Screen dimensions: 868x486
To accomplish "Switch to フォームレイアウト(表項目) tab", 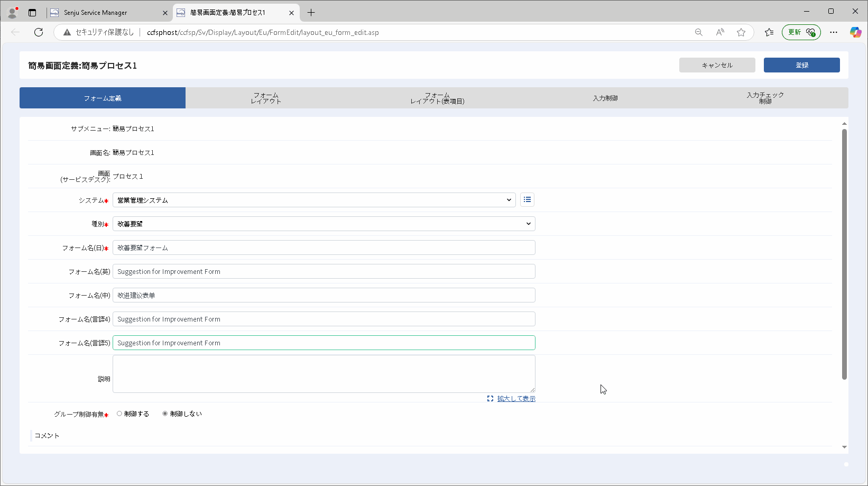I will 437,98.
